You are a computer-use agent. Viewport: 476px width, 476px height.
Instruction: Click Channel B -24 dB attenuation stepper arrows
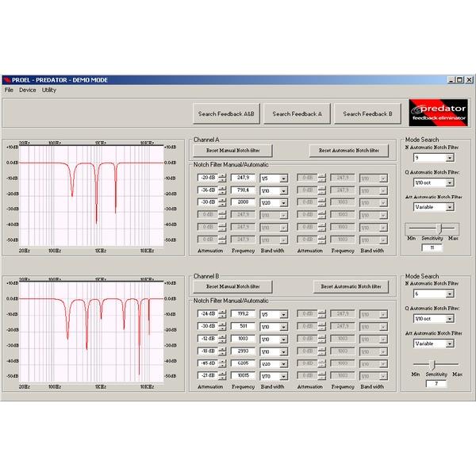coord(221,314)
